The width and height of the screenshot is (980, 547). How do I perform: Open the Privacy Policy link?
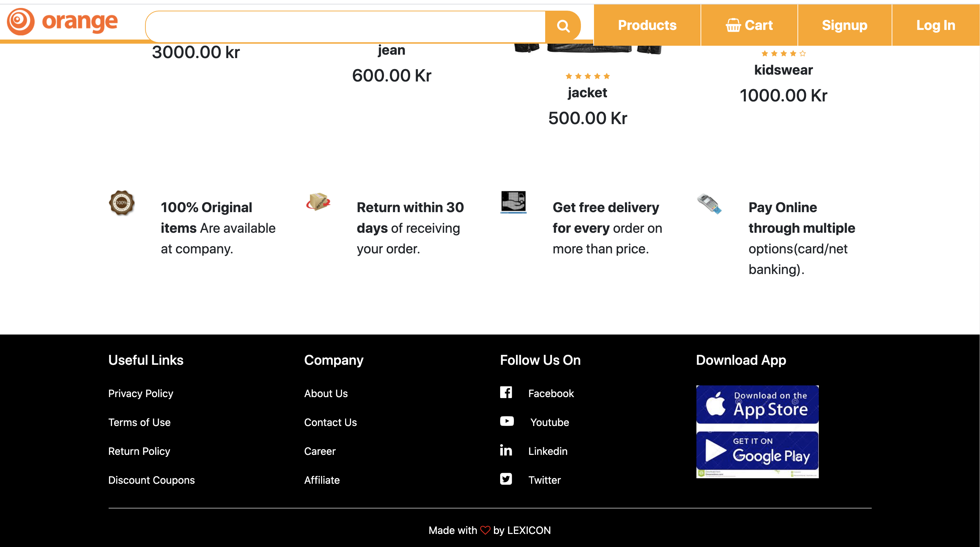click(140, 393)
